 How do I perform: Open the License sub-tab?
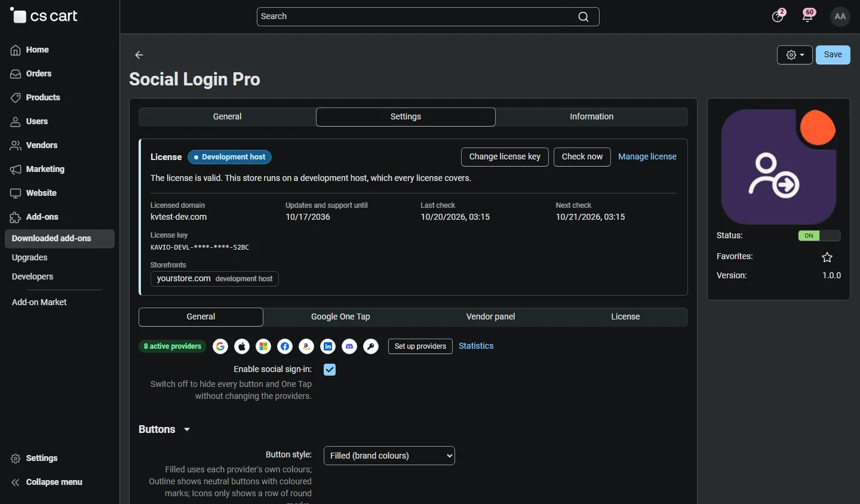(625, 317)
